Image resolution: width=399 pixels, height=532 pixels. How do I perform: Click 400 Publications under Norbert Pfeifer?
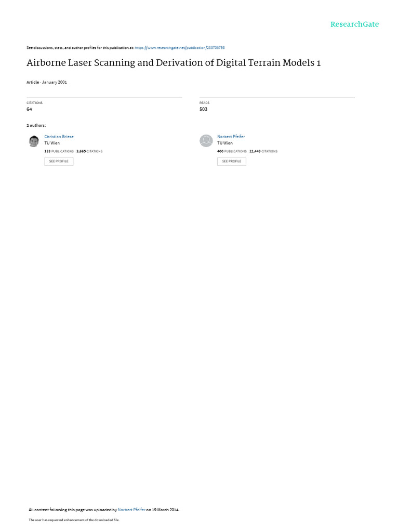(232, 151)
